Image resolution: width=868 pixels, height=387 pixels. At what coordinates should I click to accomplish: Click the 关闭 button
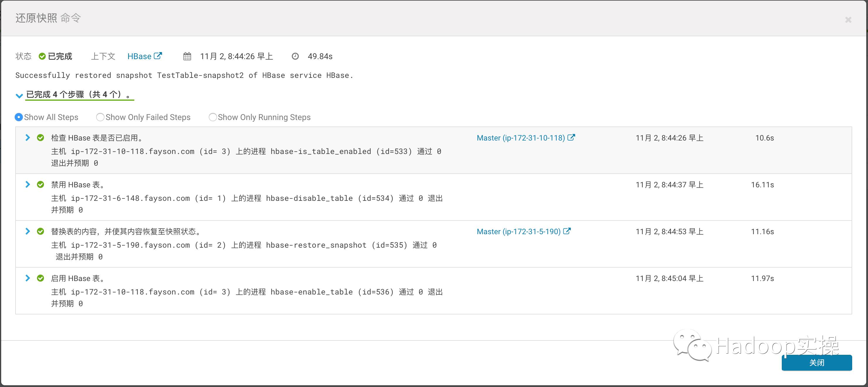point(816,362)
